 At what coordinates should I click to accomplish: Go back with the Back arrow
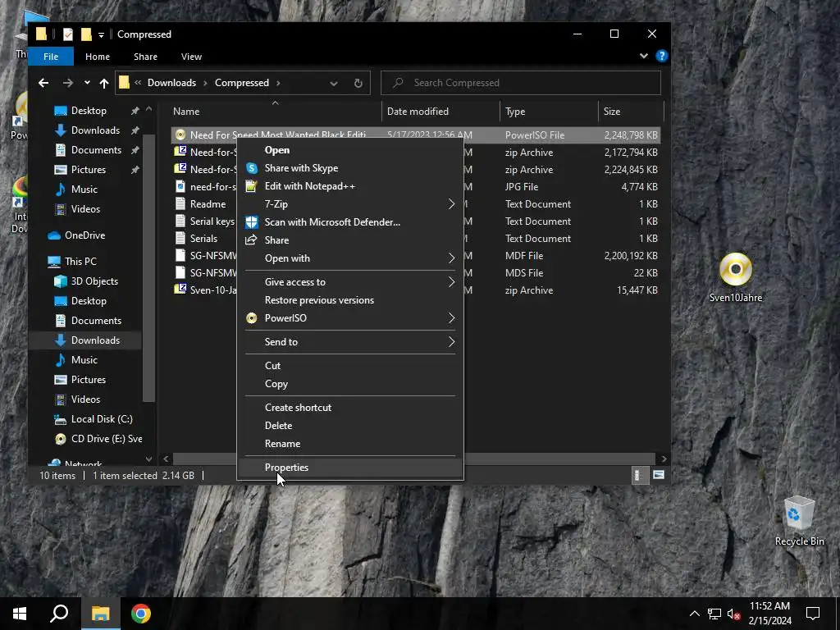click(43, 83)
